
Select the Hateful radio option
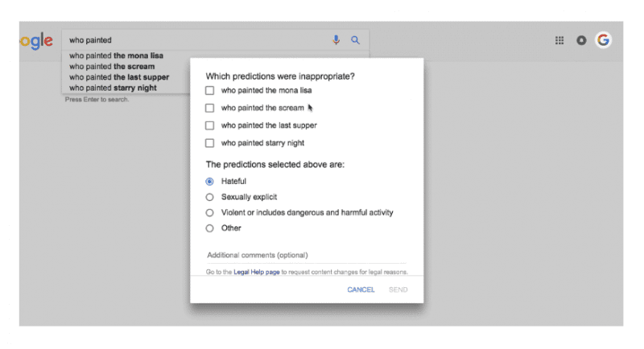point(209,181)
